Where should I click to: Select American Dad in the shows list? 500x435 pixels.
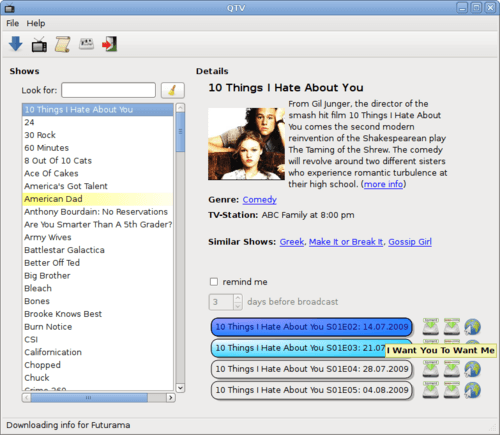point(98,199)
